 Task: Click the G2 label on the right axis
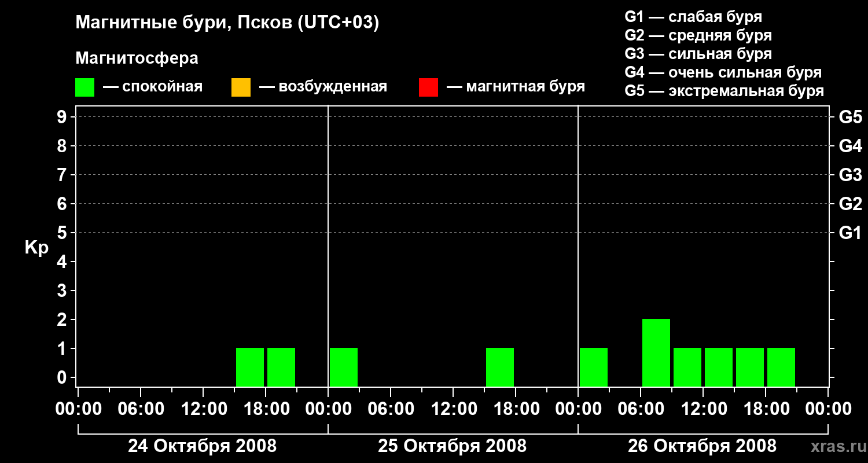850,204
